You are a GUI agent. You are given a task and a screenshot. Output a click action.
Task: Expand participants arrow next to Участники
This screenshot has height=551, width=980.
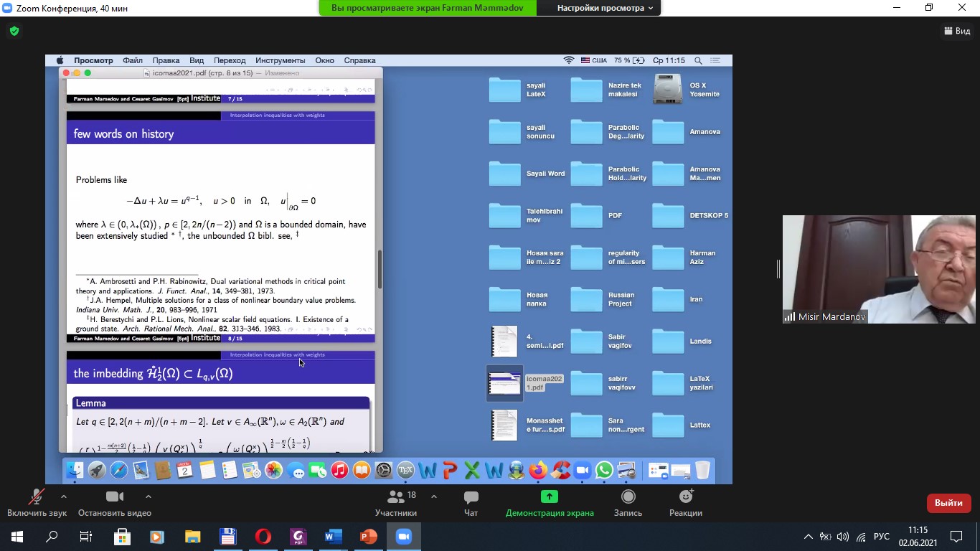(x=434, y=496)
